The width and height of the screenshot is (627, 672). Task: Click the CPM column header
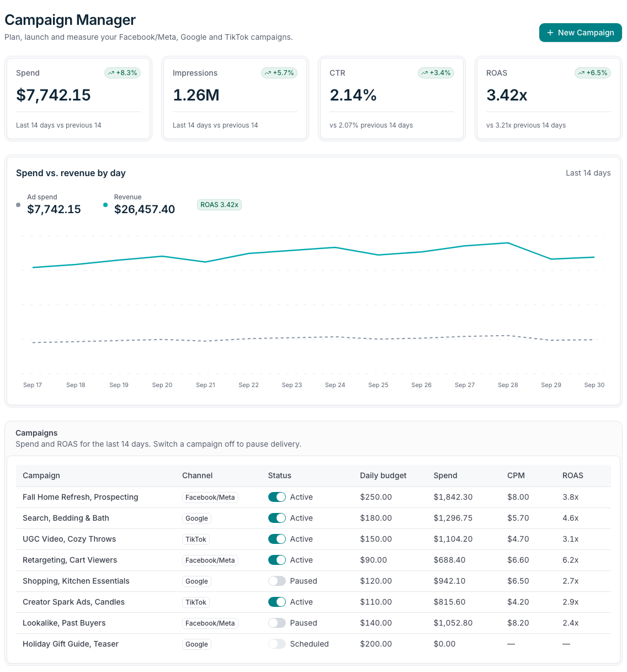[x=516, y=475]
